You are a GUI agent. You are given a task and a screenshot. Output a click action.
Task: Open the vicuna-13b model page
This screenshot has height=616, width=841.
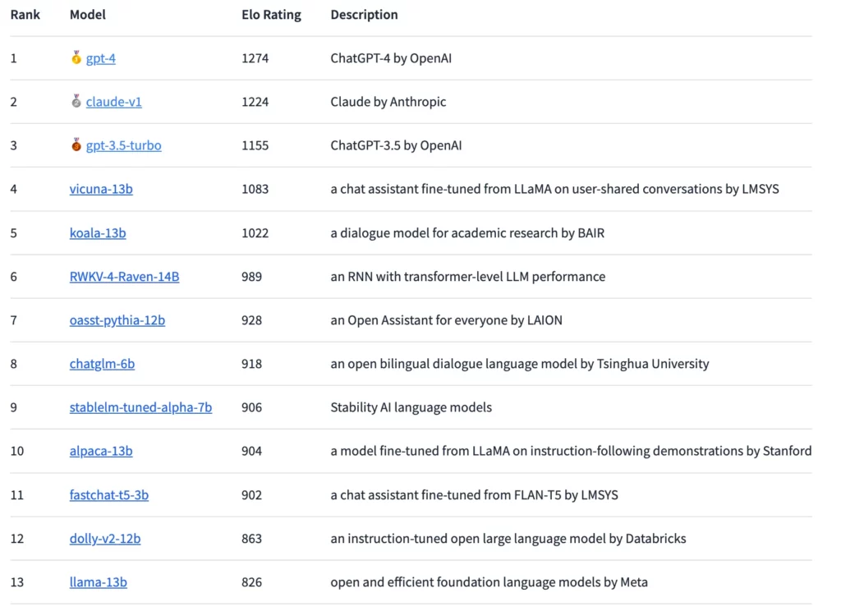(x=101, y=189)
